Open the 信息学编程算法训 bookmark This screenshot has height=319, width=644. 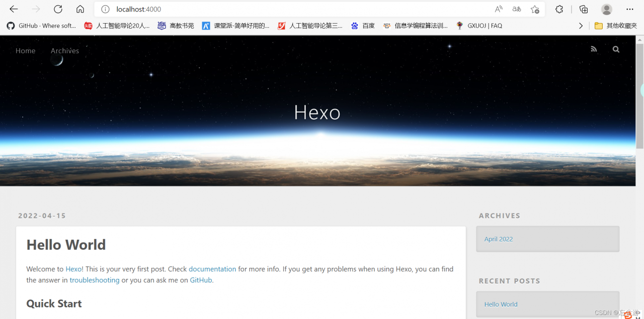(x=415, y=26)
